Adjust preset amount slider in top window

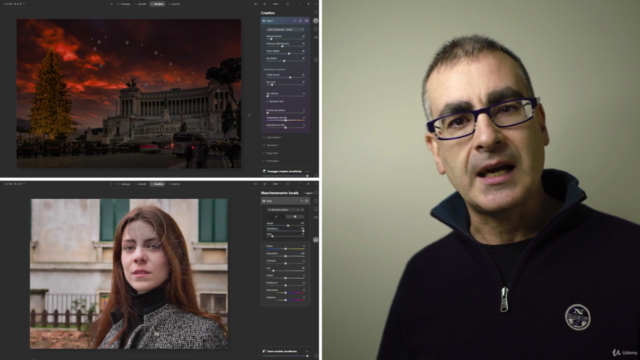coord(285,176)
